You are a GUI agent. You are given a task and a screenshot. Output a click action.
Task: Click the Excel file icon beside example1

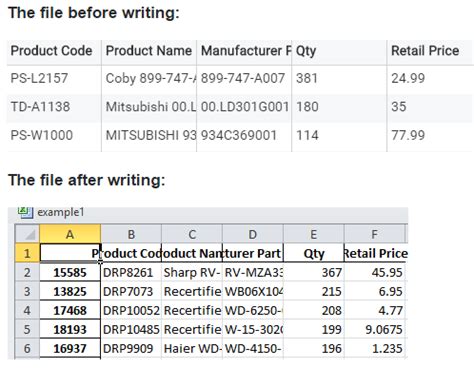(25, 212)
